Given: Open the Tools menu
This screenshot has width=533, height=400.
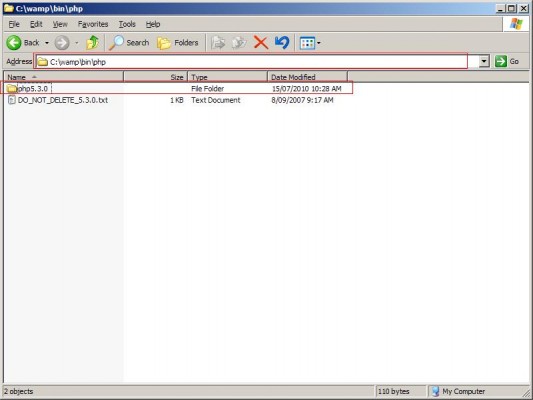Looking at the screenshot, I should pos(127,24).
